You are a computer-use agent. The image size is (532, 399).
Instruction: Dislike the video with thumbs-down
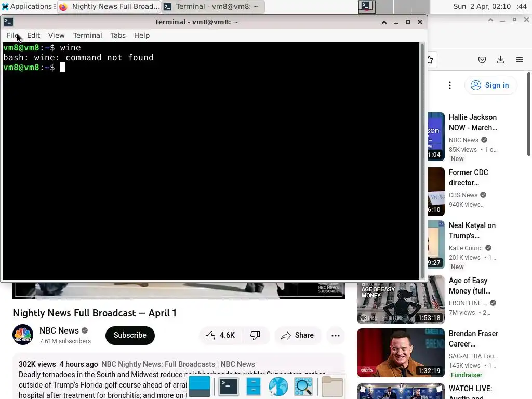tap(256, 335)
